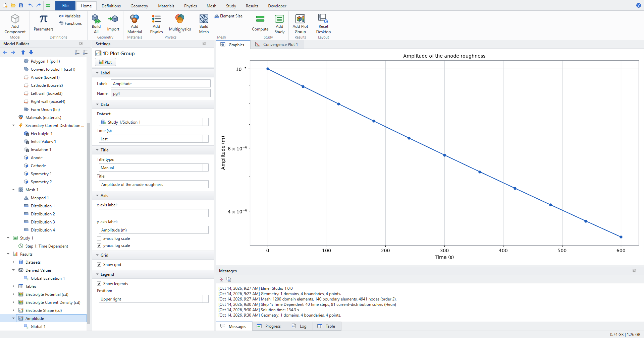Open the File menu tab
The width and height of the screenshot is (644, 338).
point(65,6)
